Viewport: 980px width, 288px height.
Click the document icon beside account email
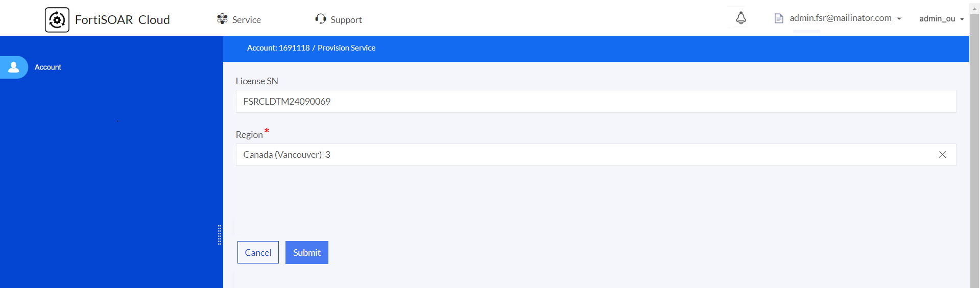779,18
